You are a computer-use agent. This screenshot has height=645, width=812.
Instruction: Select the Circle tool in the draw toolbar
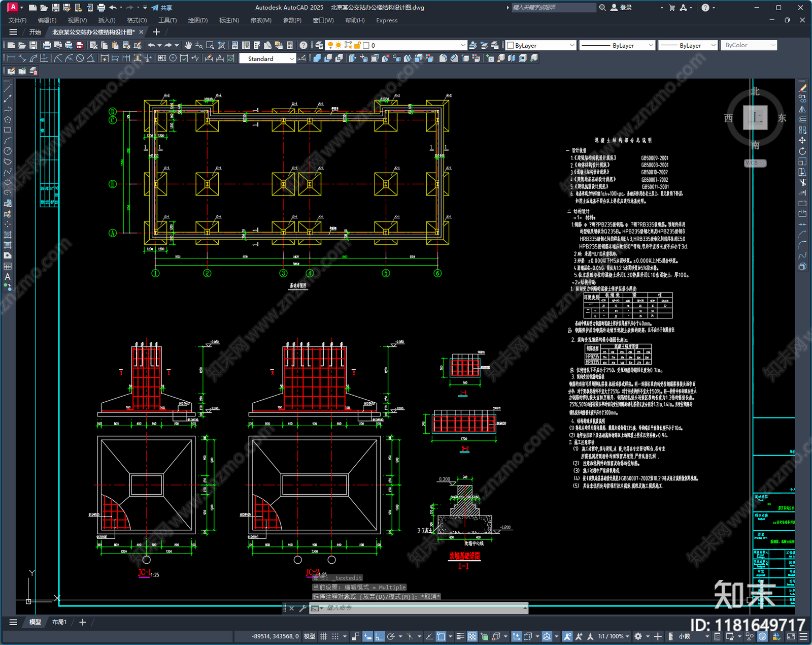click(8, 151)
